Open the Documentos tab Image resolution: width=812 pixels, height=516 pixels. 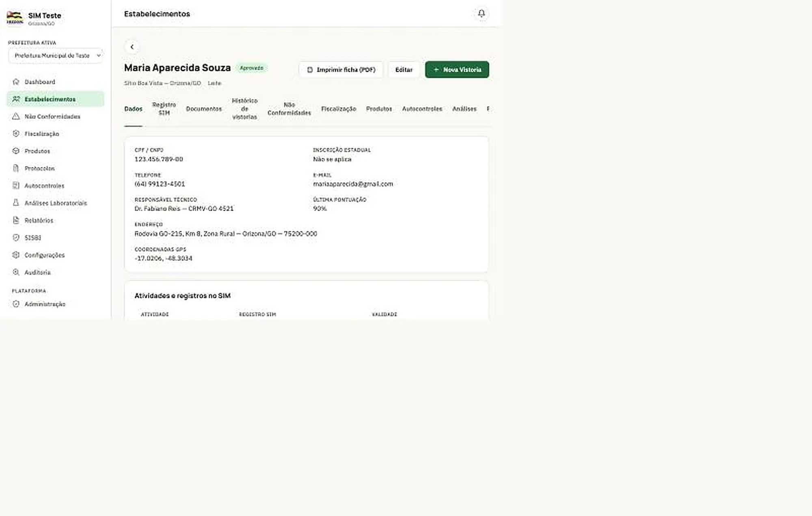(204, 109)
